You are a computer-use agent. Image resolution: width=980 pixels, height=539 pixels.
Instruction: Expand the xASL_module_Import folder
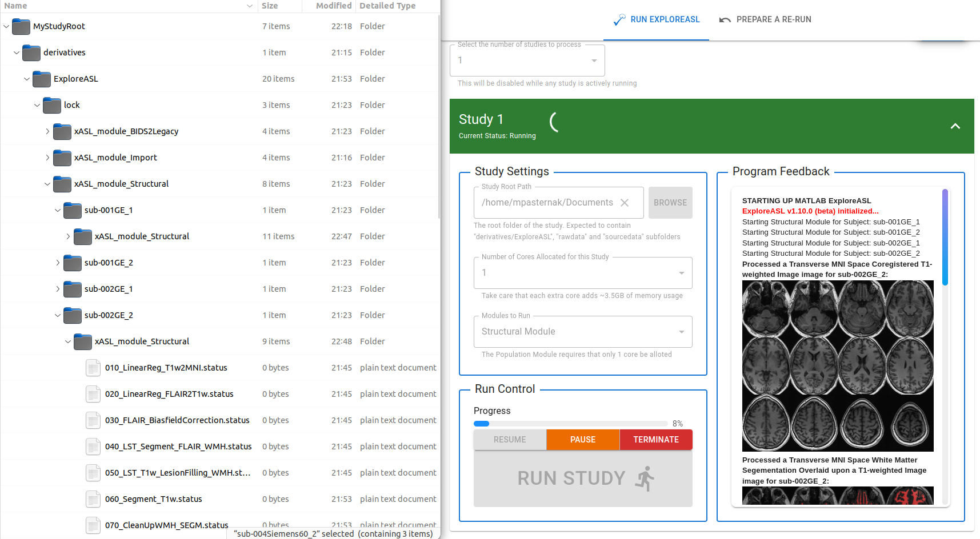[x=47, y=158]
